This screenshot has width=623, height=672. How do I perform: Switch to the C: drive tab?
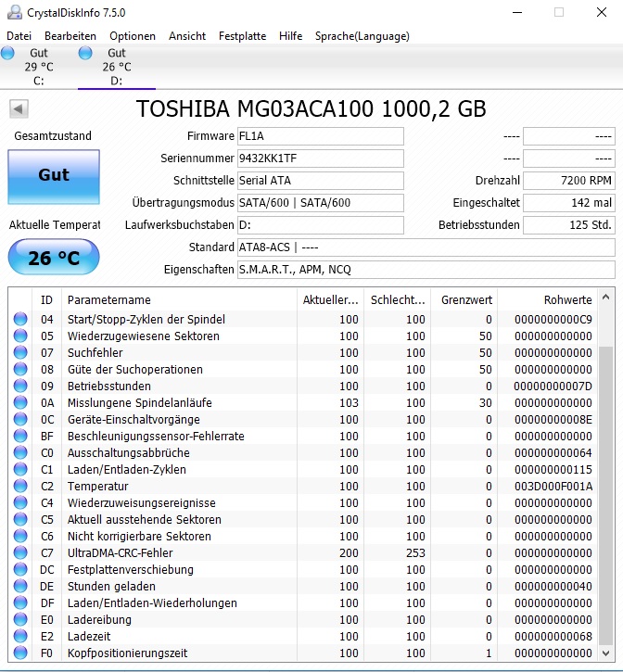[x=39, y=67]
